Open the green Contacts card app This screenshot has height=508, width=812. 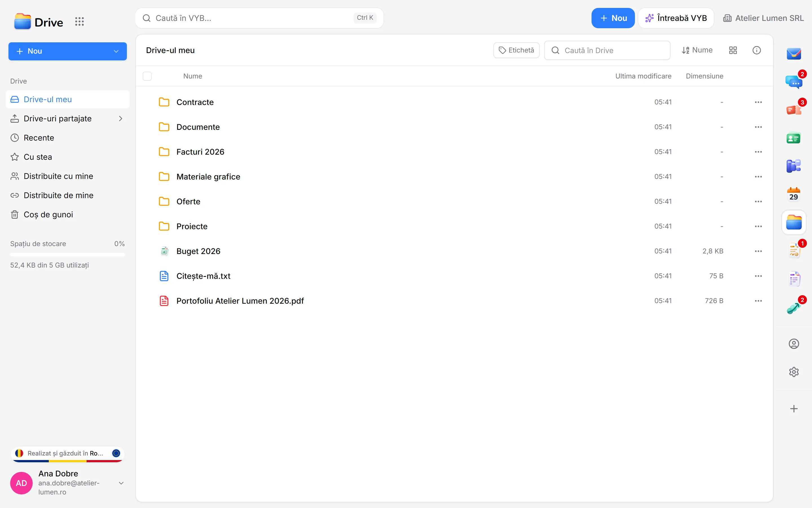point(794,138)
